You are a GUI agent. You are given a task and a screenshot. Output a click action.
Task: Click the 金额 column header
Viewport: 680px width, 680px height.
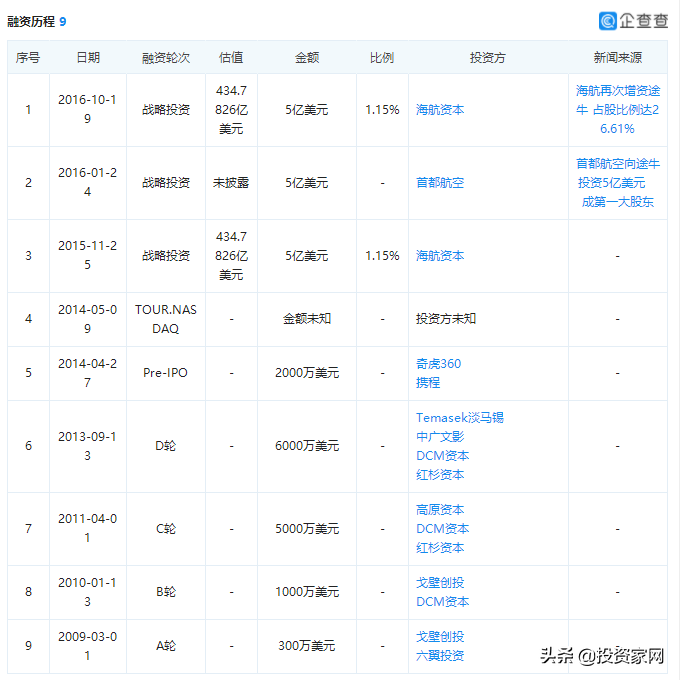307,58
